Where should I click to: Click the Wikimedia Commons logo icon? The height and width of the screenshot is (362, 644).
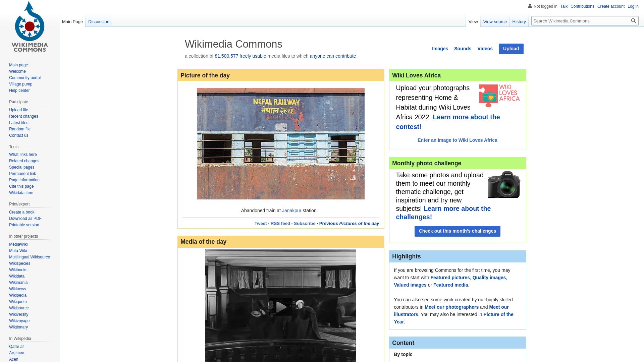(30, 26)
